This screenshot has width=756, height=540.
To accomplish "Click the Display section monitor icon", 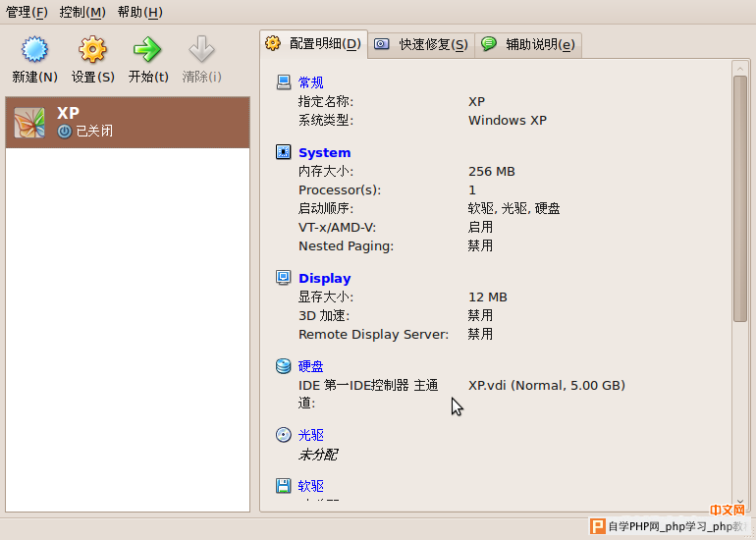I will click(284, 277).
